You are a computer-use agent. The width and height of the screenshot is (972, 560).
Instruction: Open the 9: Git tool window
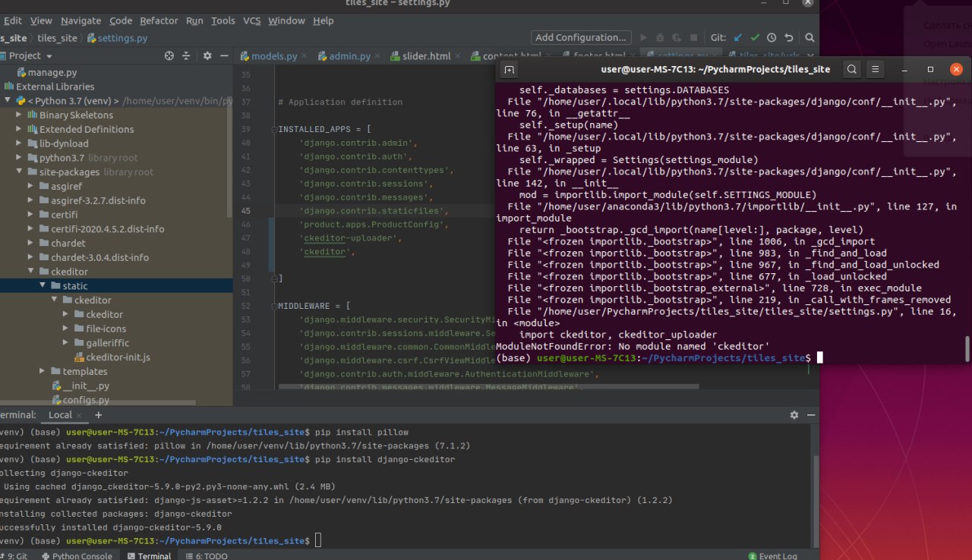tap(13, 555)
